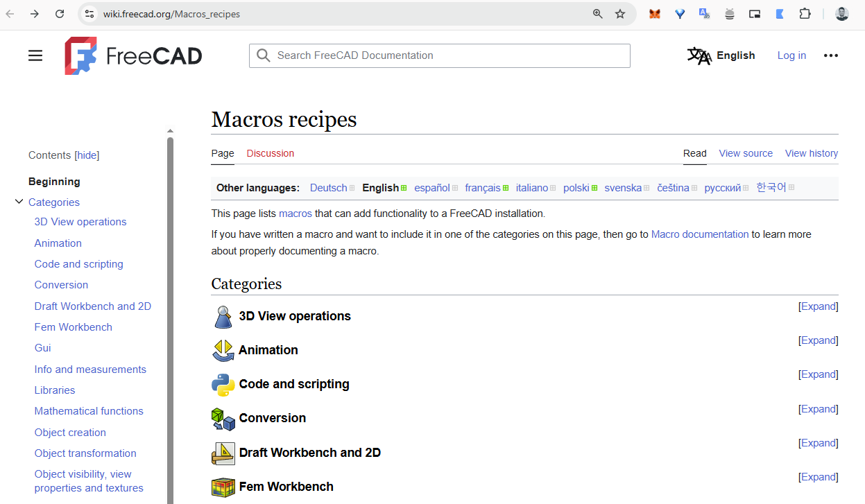The image size is (865, 504).
Task: Switch to italiano language version
Action: pyautogui.click(x=532, y=188)
